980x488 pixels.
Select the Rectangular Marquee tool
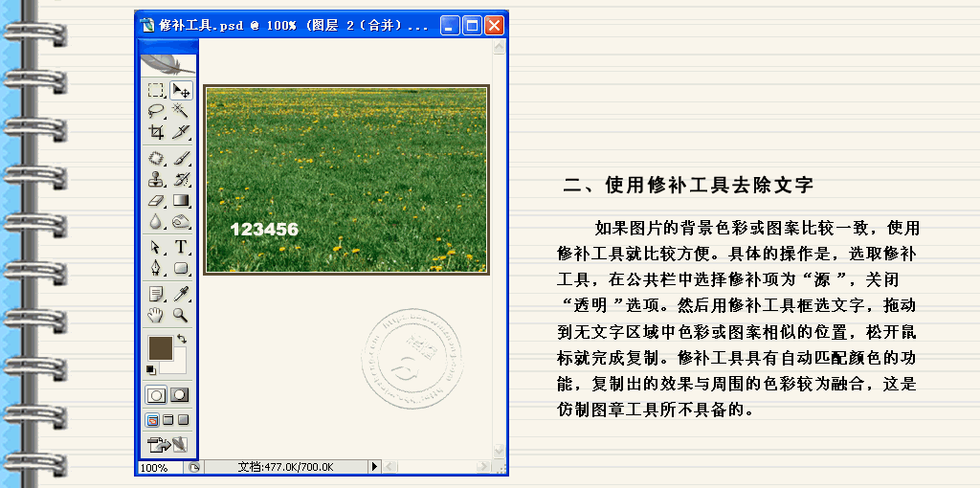tap(155, 90)
